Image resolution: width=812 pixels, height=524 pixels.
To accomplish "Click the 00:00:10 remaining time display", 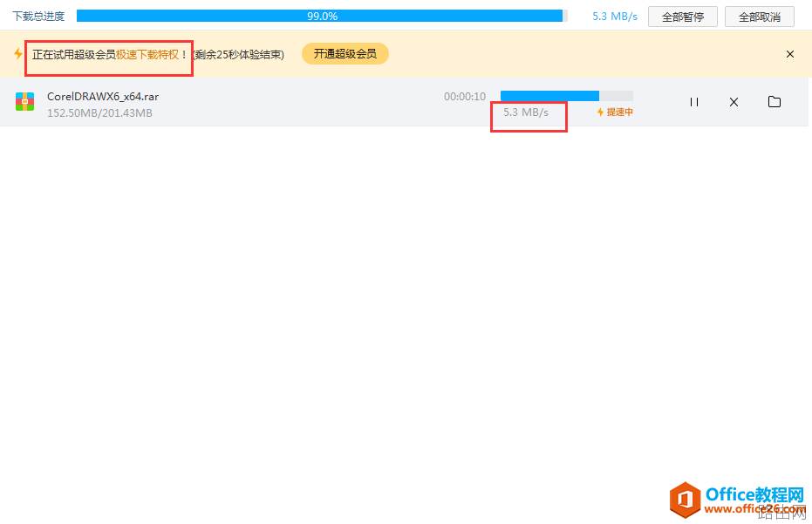I will coord(465,97).
